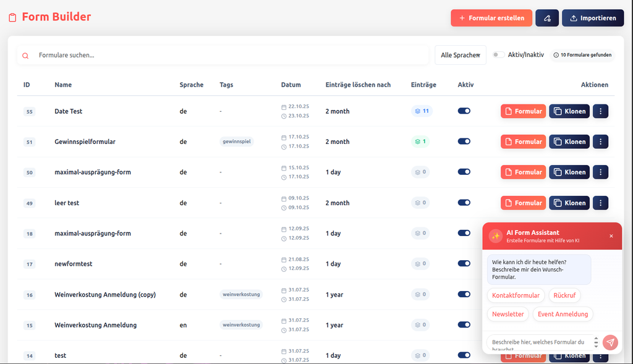The width and height of the screenshot is (633, 364).
Task: Click the Name column header
Action: (63, 85)
